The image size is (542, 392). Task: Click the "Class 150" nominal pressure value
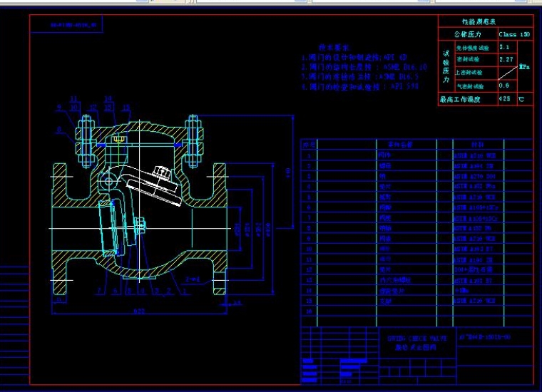pyautogui.click(x=513, y=33)
